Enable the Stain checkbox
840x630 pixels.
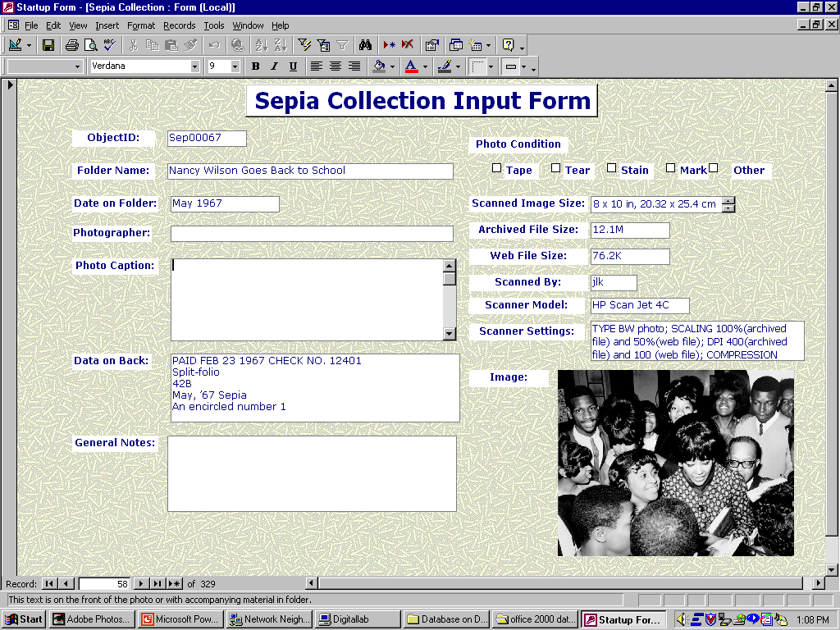coord(612,168)
